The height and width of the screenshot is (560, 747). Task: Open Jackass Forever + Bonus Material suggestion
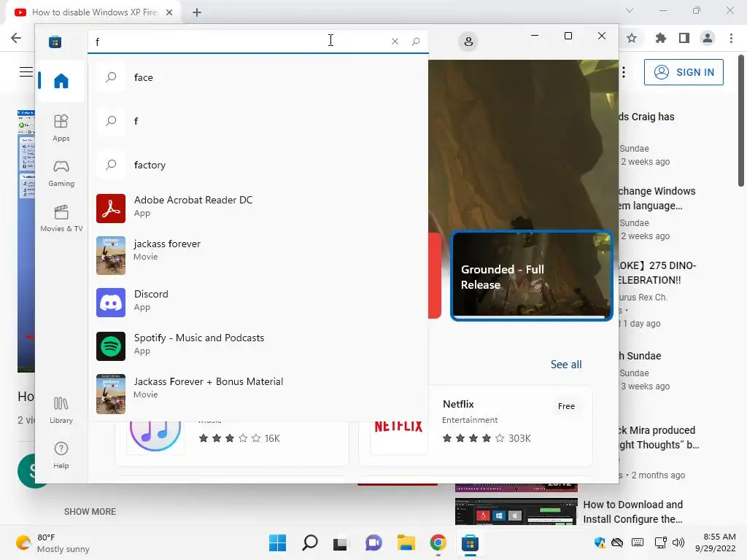pos(258,393)
